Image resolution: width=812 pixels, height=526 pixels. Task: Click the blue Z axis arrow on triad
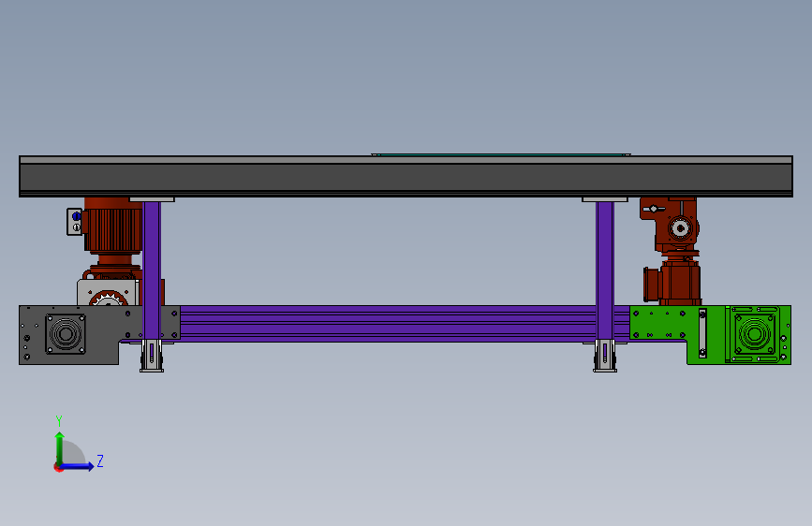(78, 466)
